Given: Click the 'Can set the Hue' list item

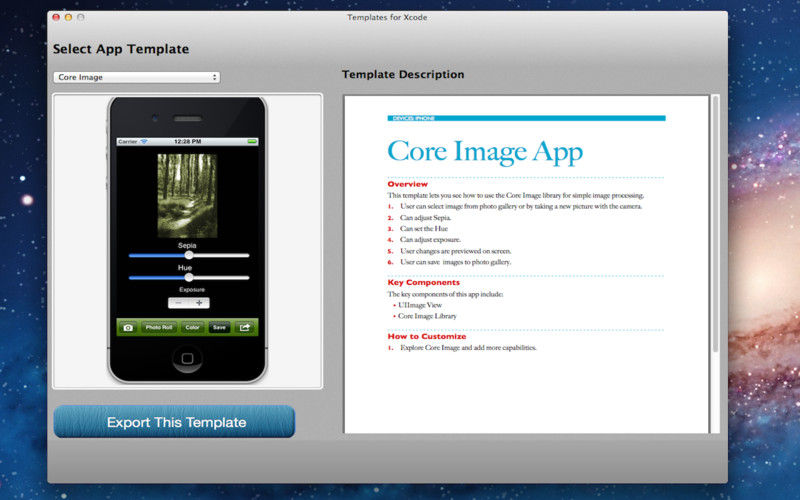Looking at the screenshot, I should click(x=424, y=229).
